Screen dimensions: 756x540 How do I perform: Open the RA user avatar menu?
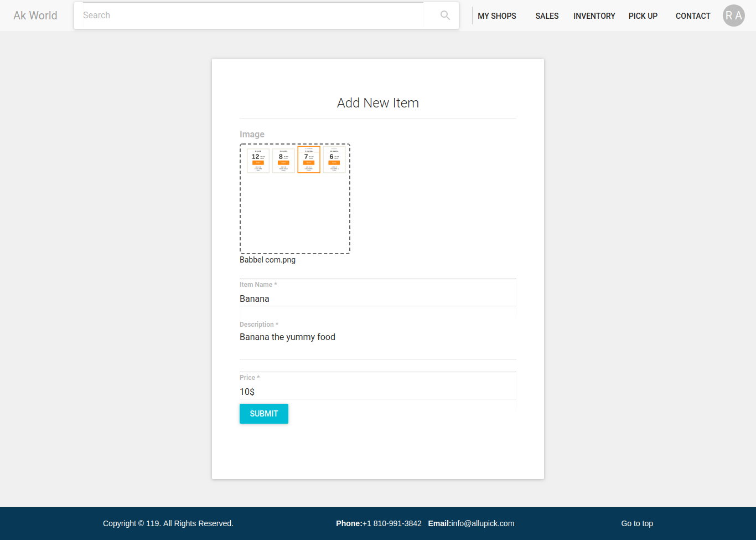733,16
